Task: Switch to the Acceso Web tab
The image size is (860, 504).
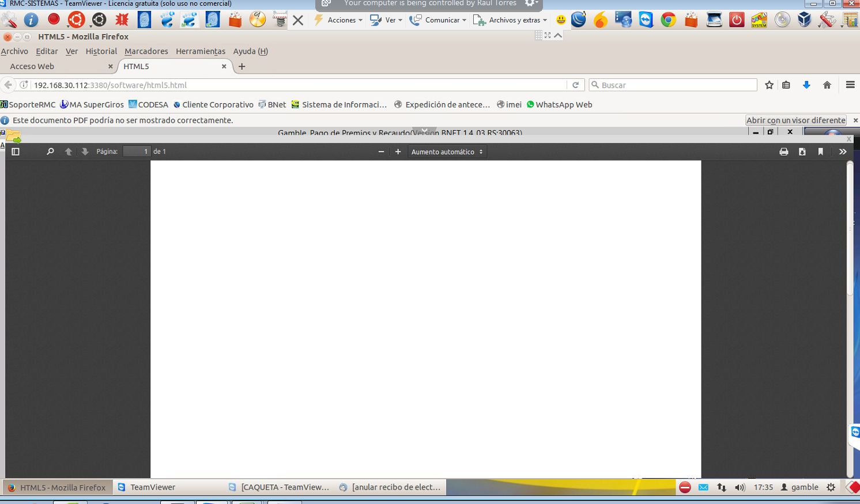Action: (32, 66)
